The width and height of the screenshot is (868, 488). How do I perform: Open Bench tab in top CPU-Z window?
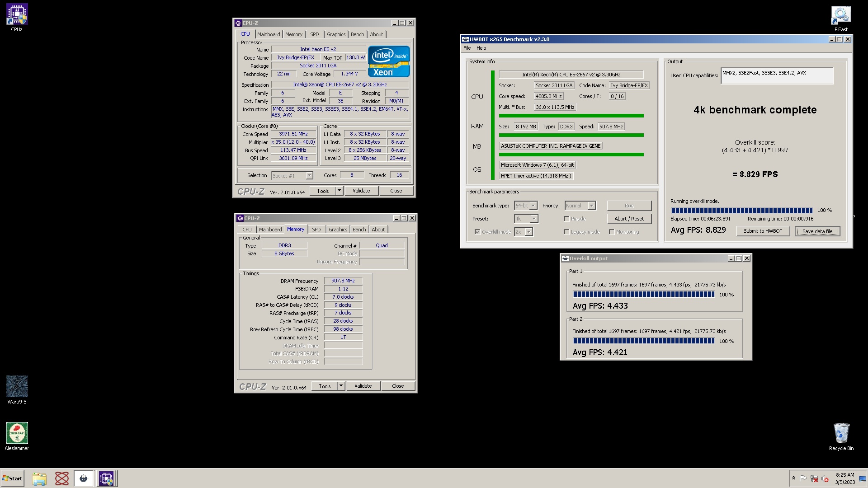coord(357,34)
